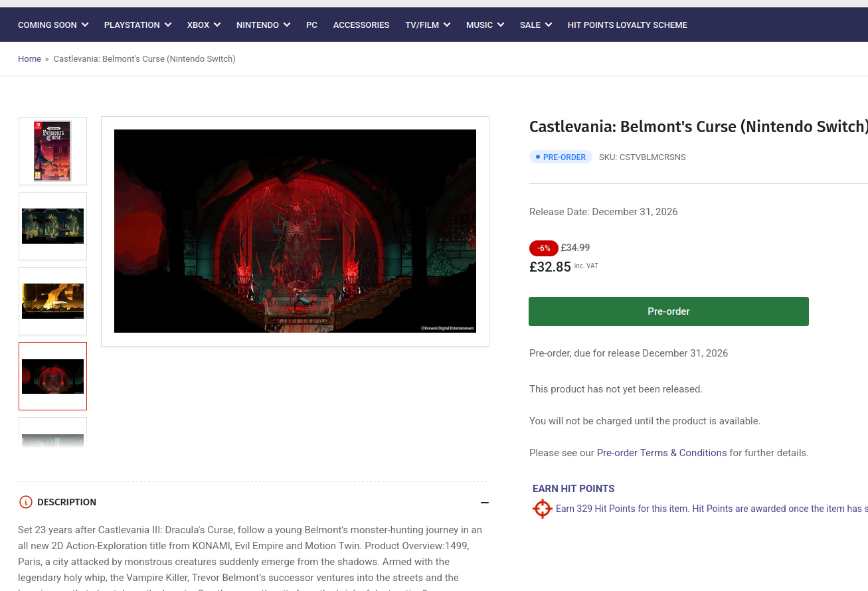Collapse the Description section minus icon
This screenshot has height=591, width=868.
485,503
